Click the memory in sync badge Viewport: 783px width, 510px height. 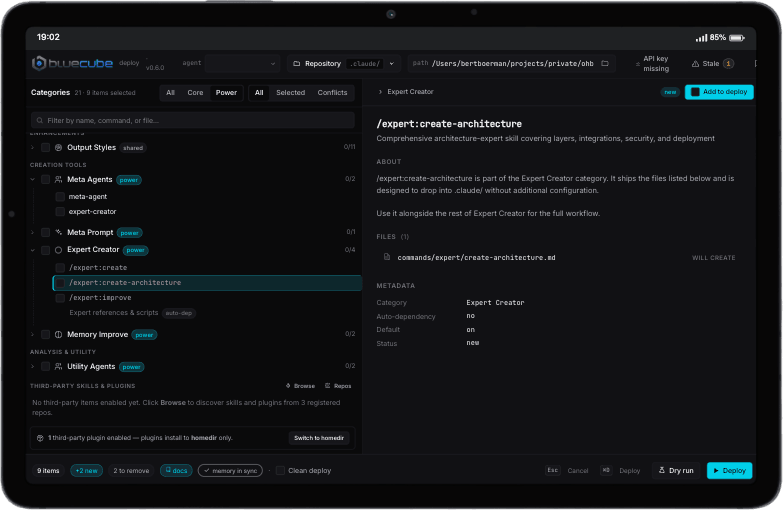pos(230,471)
